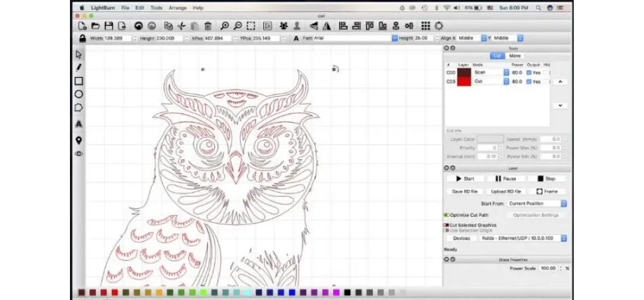Toggle the Cut Selected Graphics switch
This screenshot has width=644, height=300.
447,225
